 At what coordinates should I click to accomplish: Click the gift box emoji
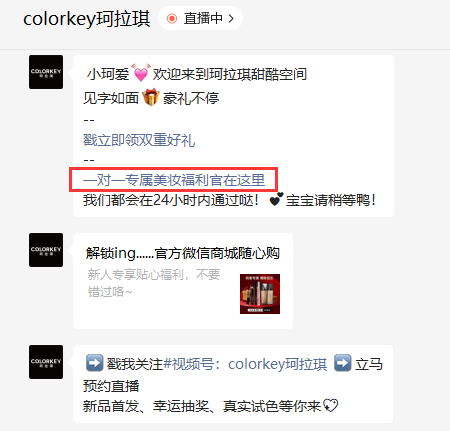(x=151, y=97)
